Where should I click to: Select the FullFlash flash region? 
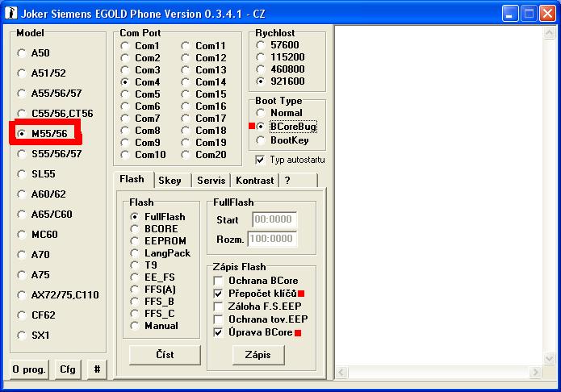(x=135, y=217)
